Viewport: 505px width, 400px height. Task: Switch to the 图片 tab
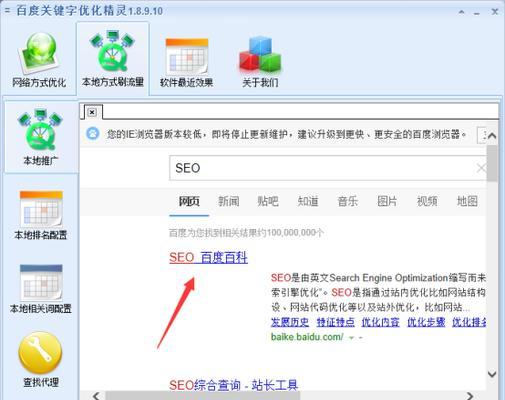pyautogui.click(x=387, y=201)
